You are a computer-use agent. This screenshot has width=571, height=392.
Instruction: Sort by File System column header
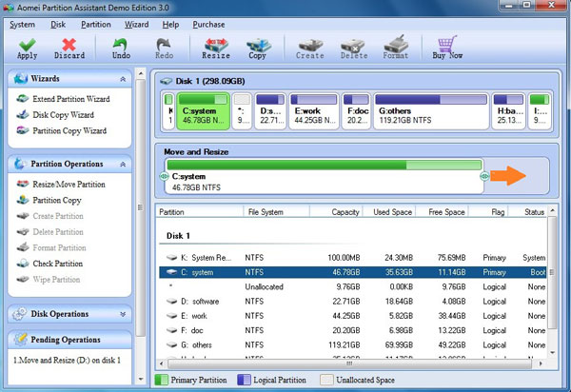coord(276,212)
